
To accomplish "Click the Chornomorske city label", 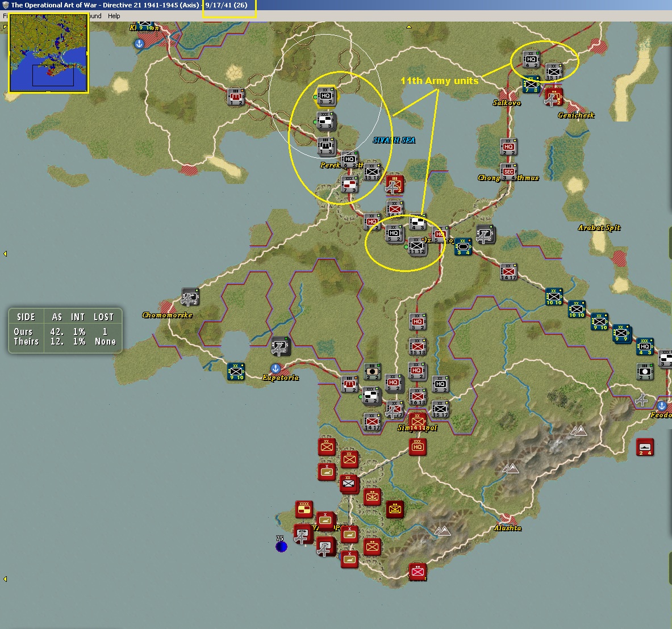I will (167, 315).
